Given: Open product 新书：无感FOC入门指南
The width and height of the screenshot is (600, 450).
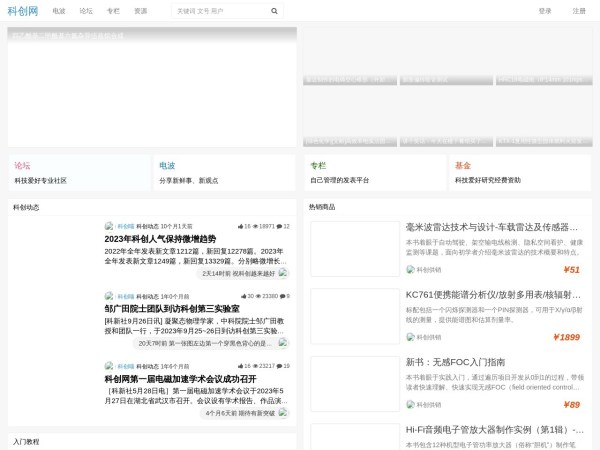Looking at the screenshot, I should [x=455, y=362].
